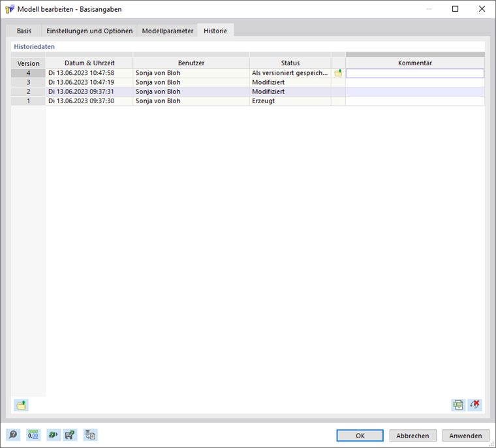Maximize the Modell bearbeiten dialog window
This screenshot has width=496, height=448.
[x=455, y=9]
